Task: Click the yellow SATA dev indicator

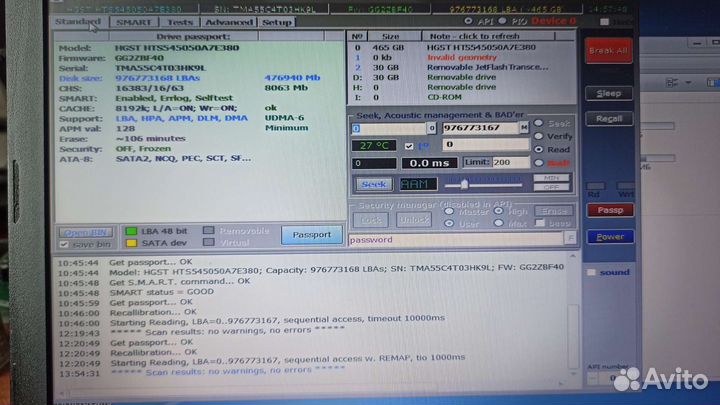Action: (x=131, y=243)
